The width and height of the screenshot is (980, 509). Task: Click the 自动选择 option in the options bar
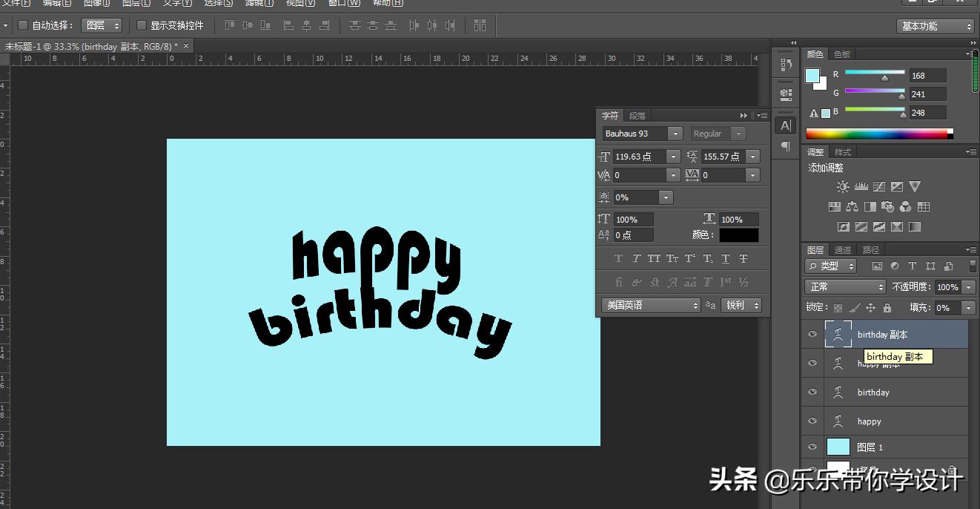point(22,24)
